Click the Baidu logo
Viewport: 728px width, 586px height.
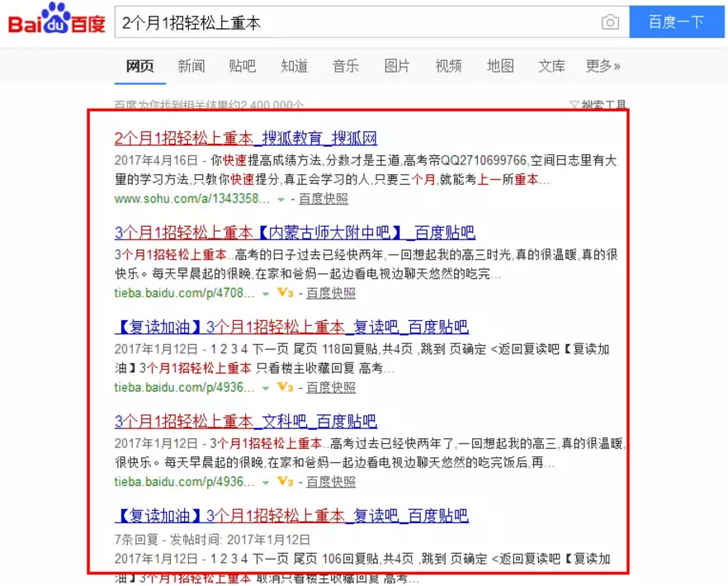click(57, 20)
